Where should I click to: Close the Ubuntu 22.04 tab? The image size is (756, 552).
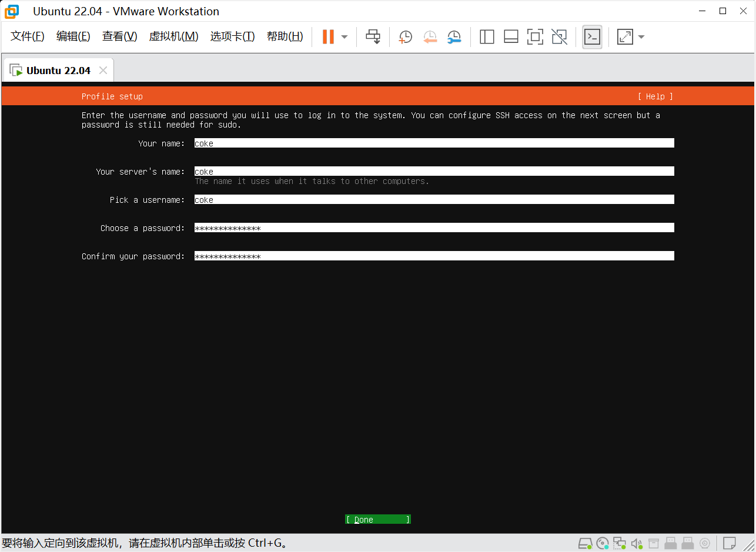[x=103, y=71]
